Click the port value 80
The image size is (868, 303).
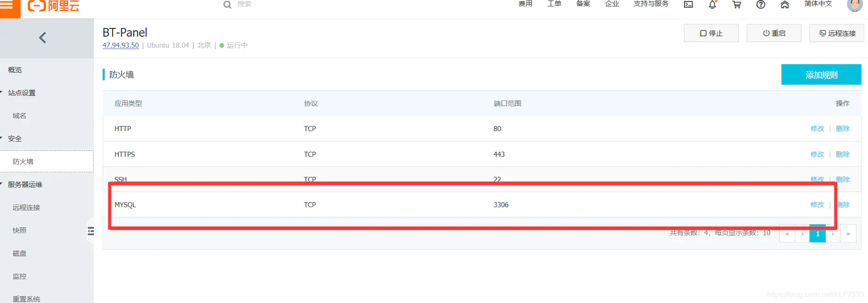(497, 129)
